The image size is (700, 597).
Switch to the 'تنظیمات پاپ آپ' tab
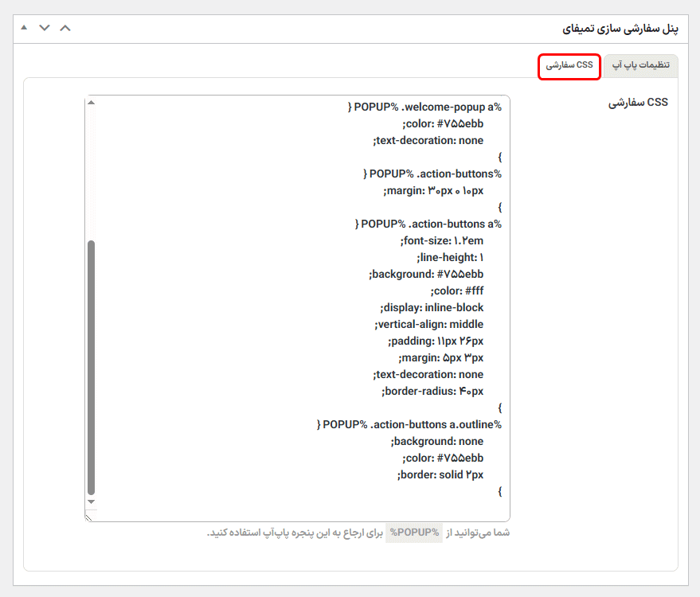641,65
